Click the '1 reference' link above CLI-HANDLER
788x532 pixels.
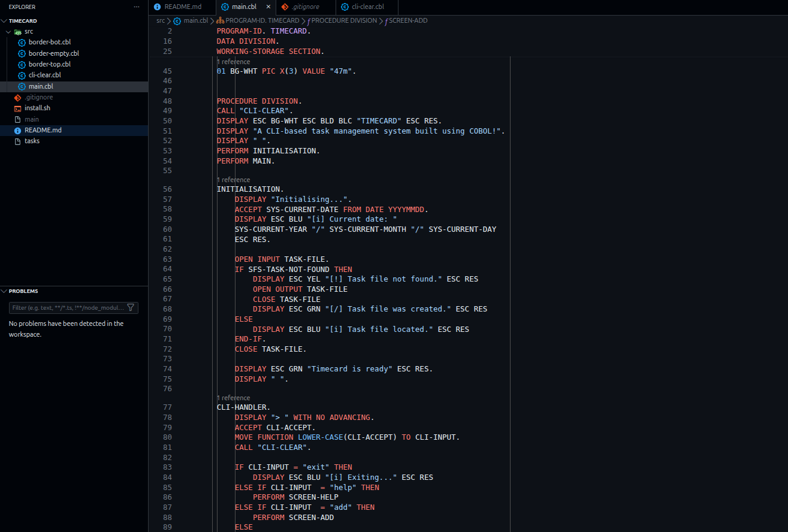[233, 398]
